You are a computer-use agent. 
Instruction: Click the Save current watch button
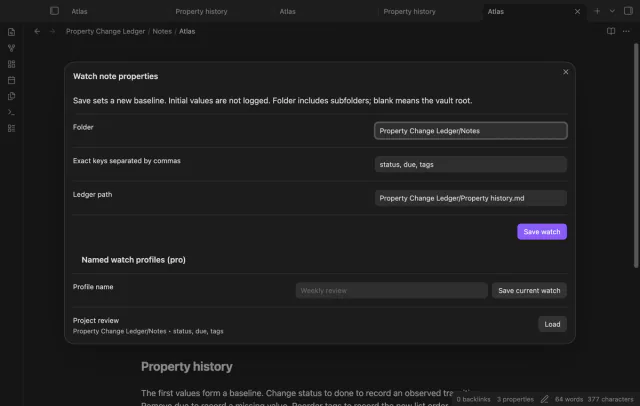[x=529, y=291]
